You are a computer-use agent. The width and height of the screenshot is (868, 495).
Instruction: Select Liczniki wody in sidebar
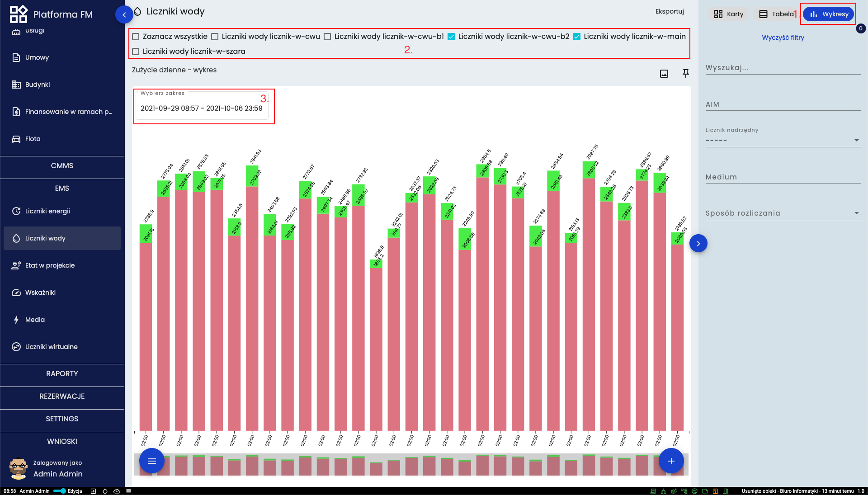pyautogui.click(x=62, y=238)
